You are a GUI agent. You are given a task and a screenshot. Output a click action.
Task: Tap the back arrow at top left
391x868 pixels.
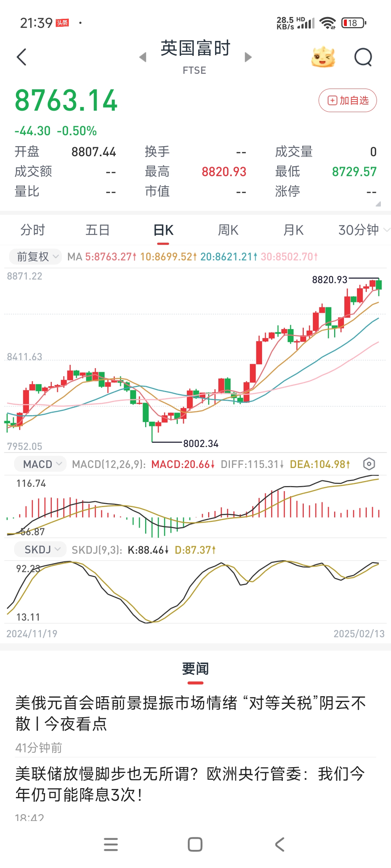pyautogui.click(x=22, y=57)
